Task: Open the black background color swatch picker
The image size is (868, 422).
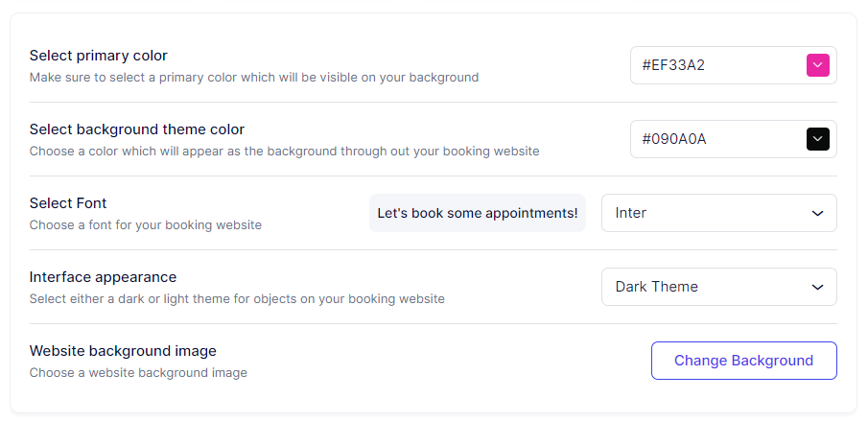Action: click(x=817, y=139)
